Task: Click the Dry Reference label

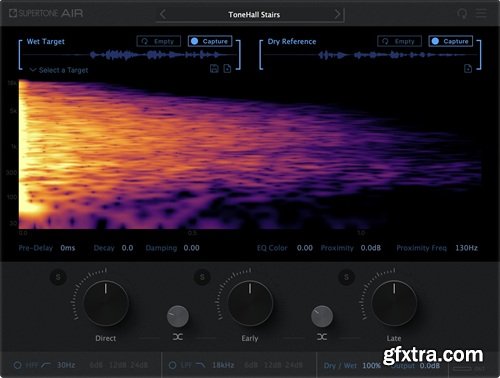Action: [292, 41]
